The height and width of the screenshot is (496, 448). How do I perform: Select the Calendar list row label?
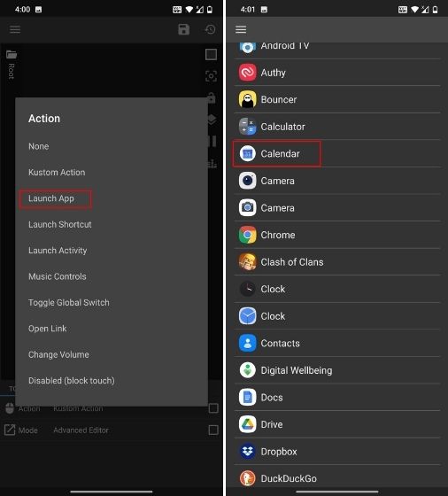coord(280,154)
